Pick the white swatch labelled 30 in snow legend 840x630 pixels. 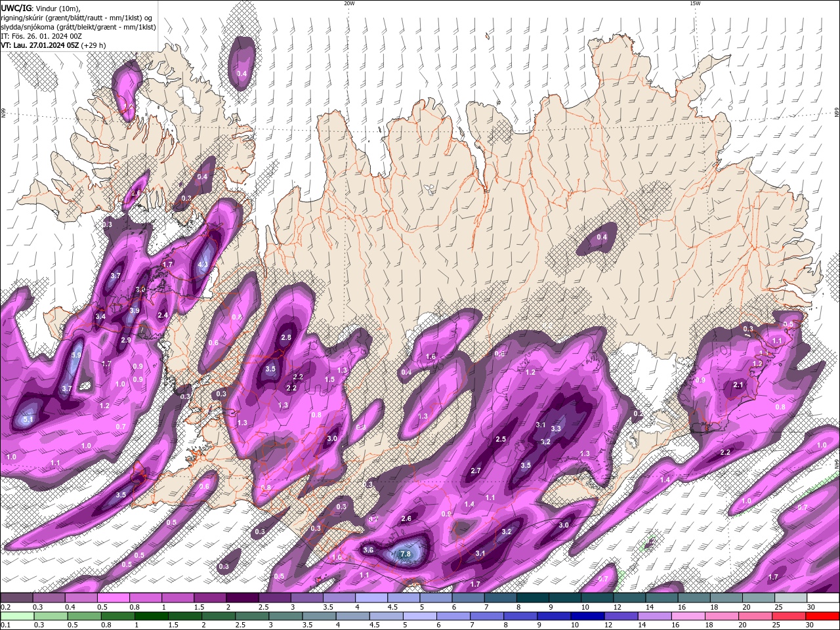pyautogui.click(x=824, y=598)
